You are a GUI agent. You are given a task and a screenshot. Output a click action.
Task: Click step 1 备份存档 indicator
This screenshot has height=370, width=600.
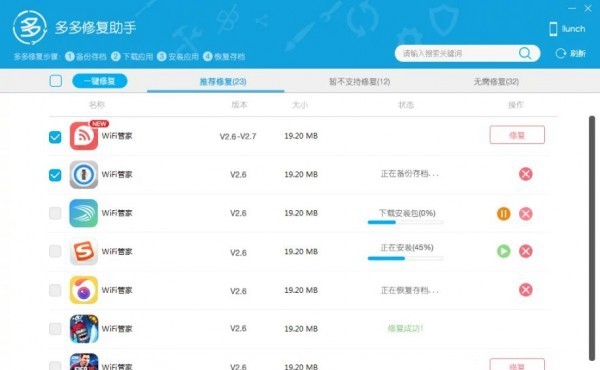pyautogui.click(x=86, y=57)
